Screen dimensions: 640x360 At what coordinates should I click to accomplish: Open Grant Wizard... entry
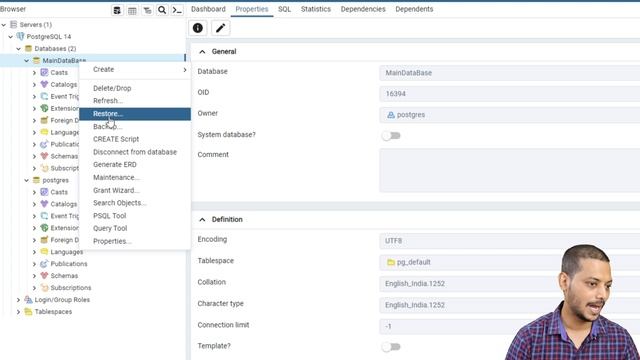(135, 190)
